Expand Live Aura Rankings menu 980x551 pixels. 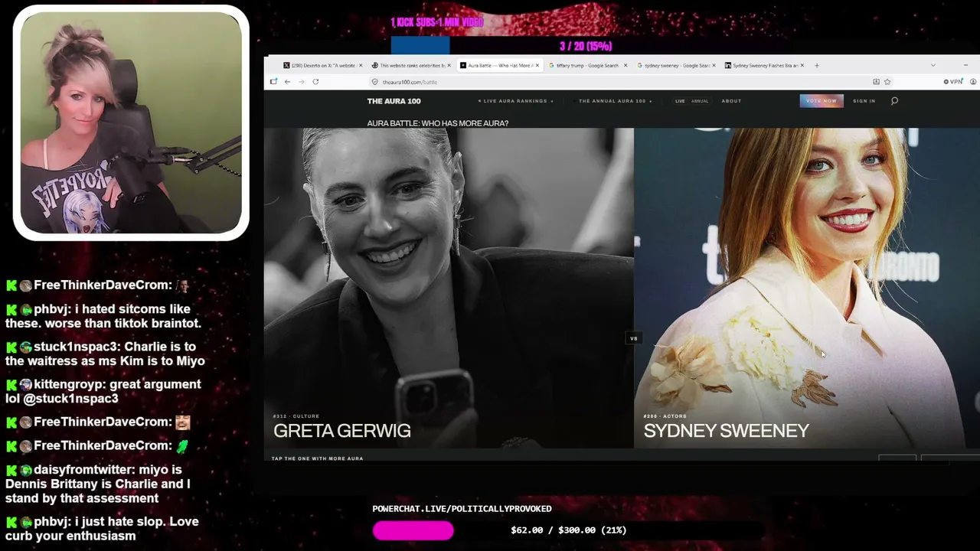[515, 101]
